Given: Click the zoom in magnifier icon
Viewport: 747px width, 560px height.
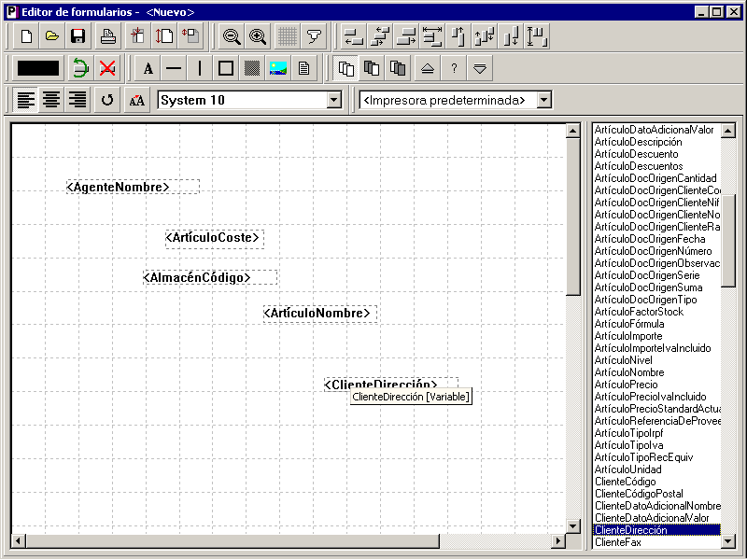Looking at the screenshot, I should pyautogui.click(x=258, y=36).
